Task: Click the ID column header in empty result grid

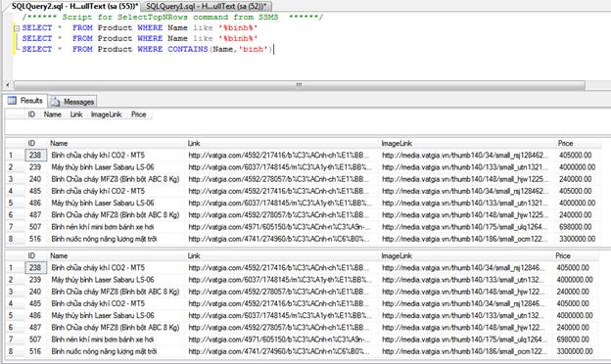Action: pyautogui.click(x=31, y=114)
